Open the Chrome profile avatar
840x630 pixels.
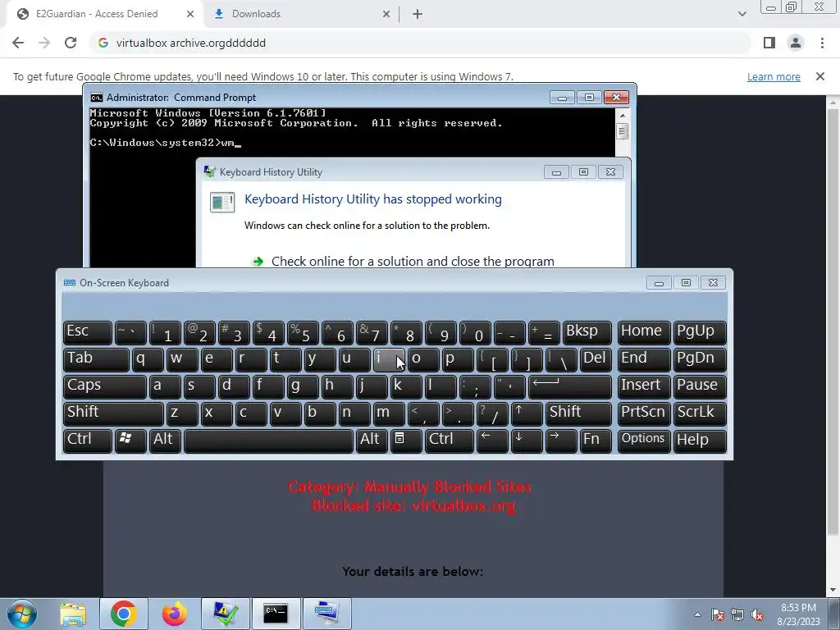click(x=796, y=43)
